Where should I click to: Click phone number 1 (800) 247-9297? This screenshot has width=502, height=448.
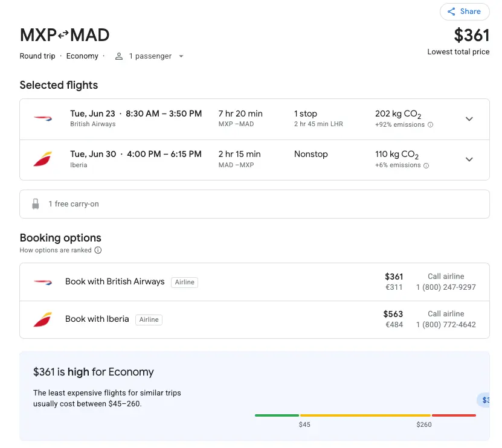(x=446, y=287)
